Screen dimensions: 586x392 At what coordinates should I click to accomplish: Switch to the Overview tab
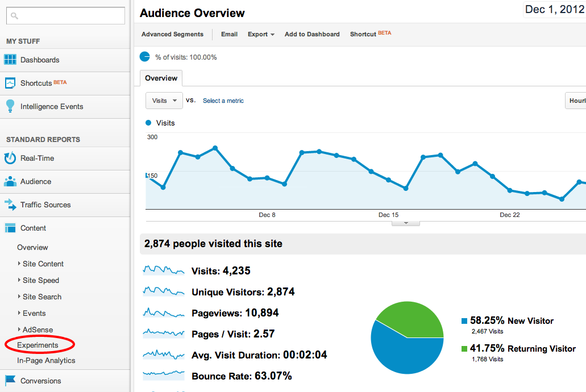click(x=161, y=78)
